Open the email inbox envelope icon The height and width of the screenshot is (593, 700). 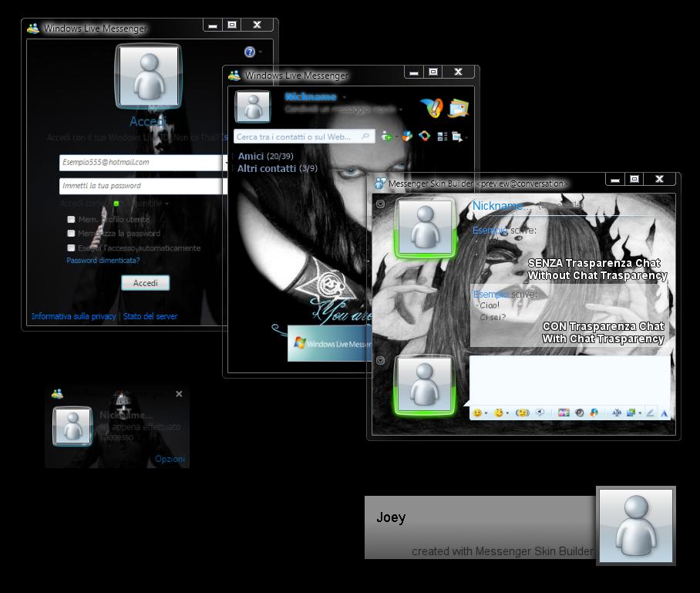[459, 108]
